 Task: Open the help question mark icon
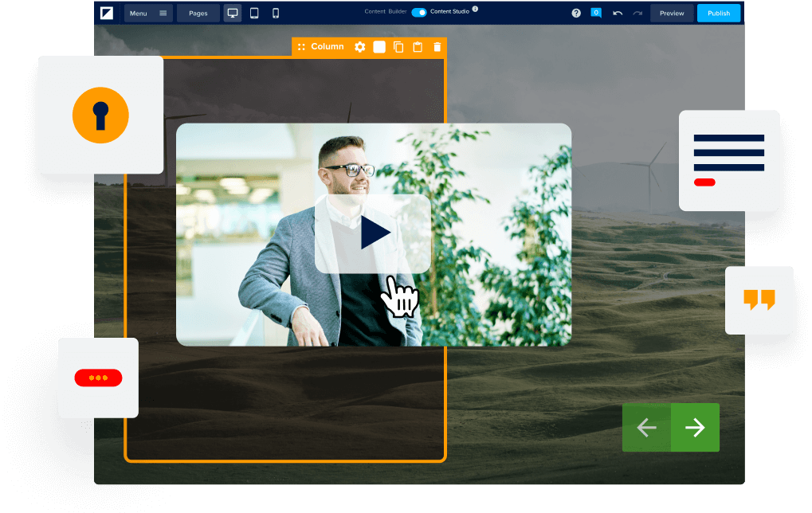pyautogui.click(x=576, y=13)
